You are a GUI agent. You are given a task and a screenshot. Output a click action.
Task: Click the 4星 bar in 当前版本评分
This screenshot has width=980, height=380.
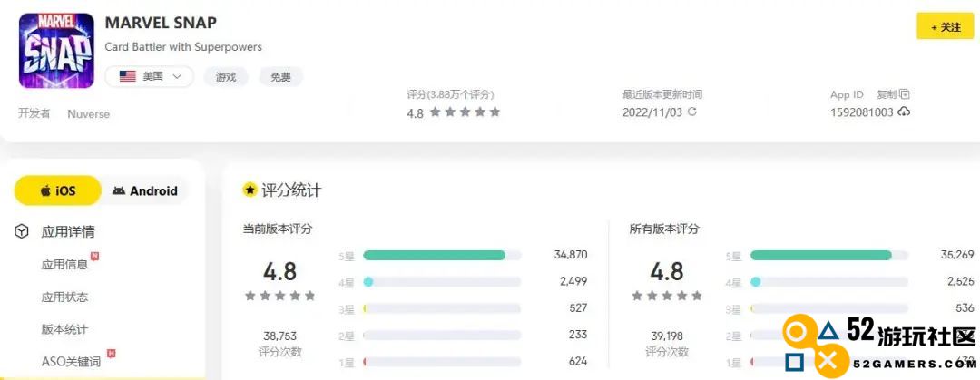pos(442,282)
